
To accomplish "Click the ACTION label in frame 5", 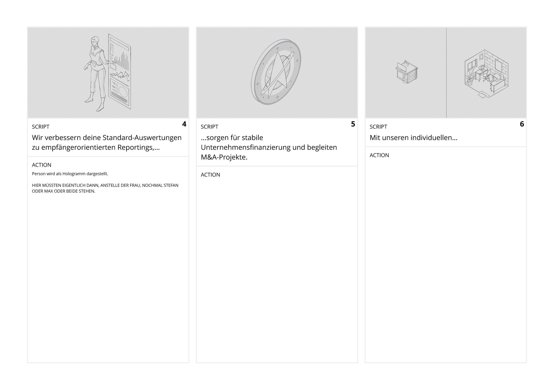I will [211, 175].
